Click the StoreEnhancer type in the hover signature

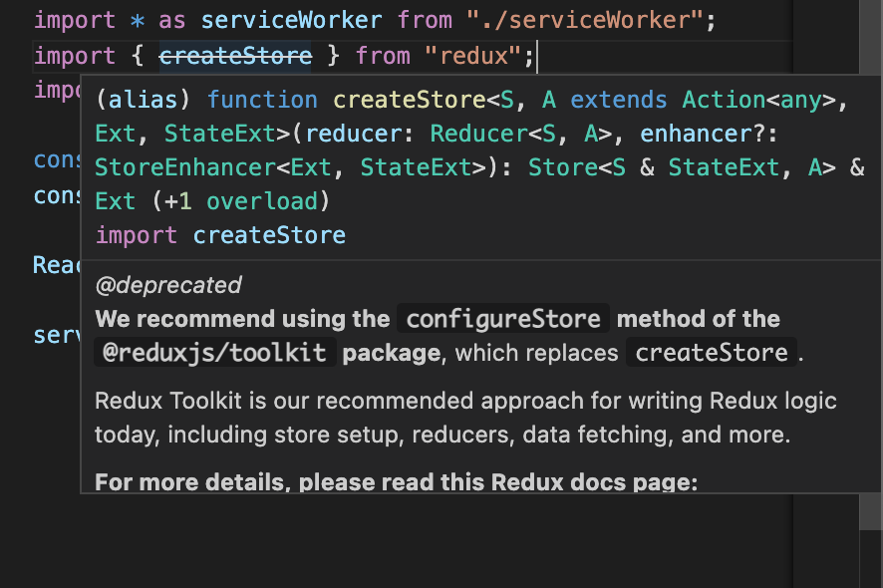(185, 167)
